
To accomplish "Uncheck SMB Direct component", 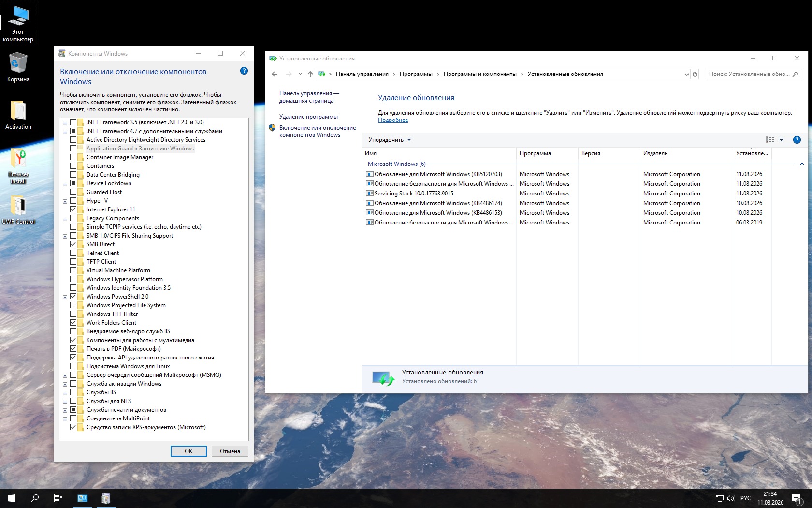I will coord(73,244).
